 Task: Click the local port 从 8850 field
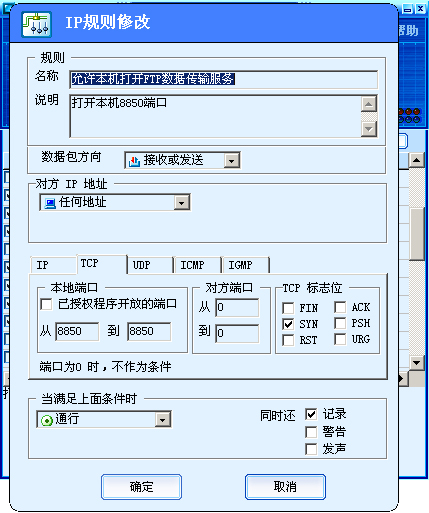(77, 331)
